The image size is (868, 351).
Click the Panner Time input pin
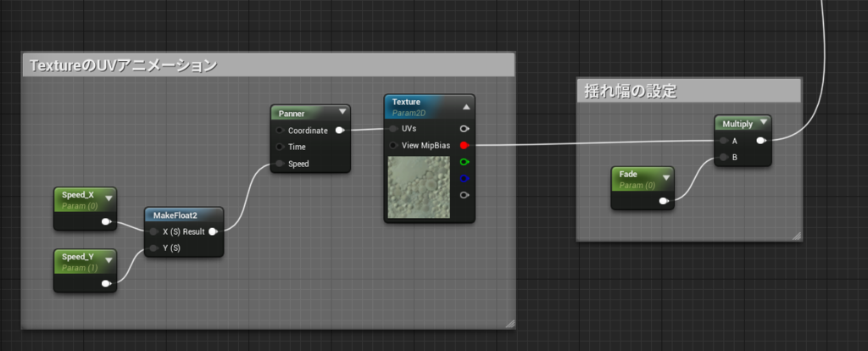coord(280,147)
